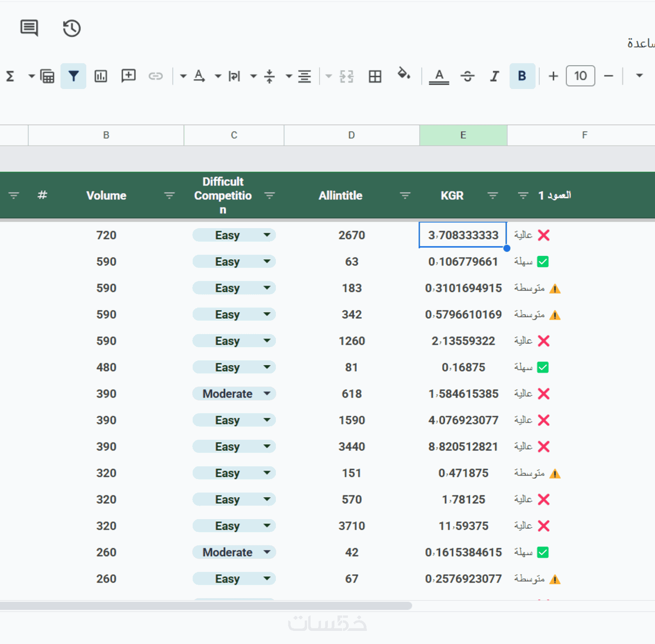Image resolution: width=655 pixels, height=644 pixels.
Task: Toggle the filter funnel button
Action: 73,76
